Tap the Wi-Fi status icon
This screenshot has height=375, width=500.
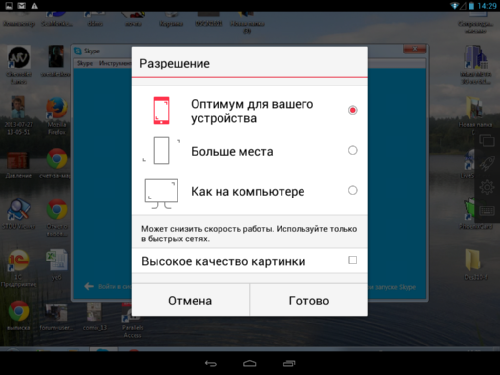(x=454, y=6)
